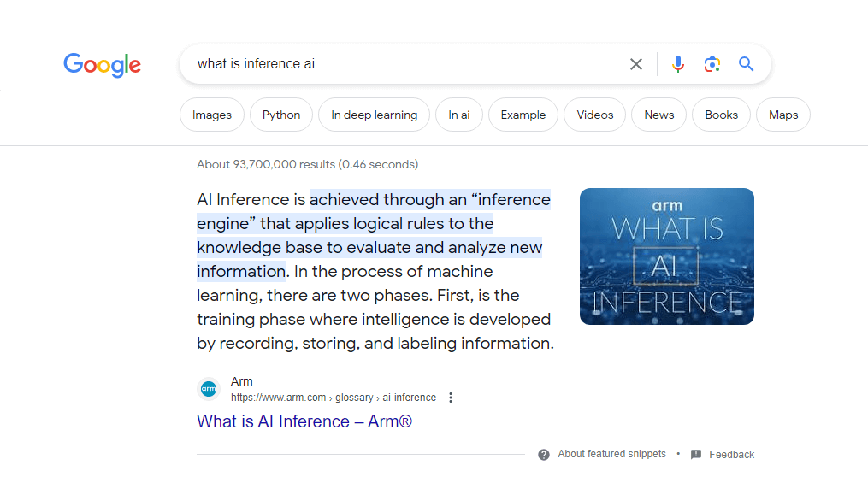Start voice search with the microphone icon
Screen dimensions: 868x483
pyautogui.click(x=677, y=64)
